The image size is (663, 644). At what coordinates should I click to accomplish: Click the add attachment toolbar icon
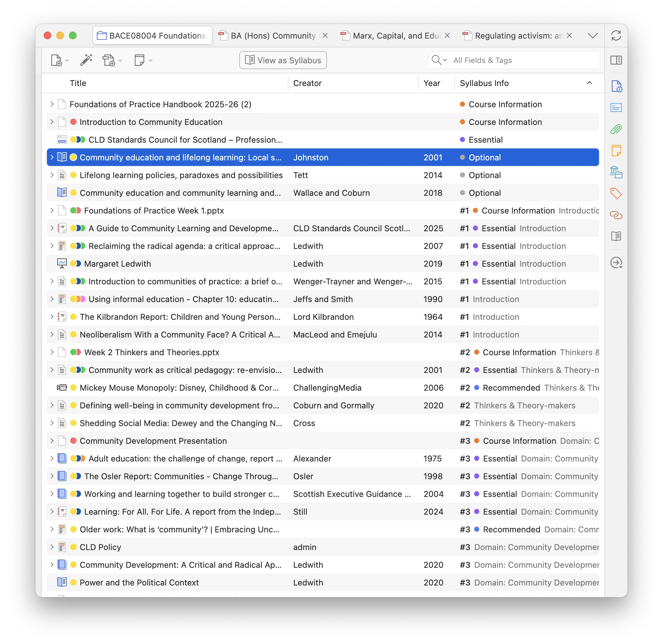(108, 60)
